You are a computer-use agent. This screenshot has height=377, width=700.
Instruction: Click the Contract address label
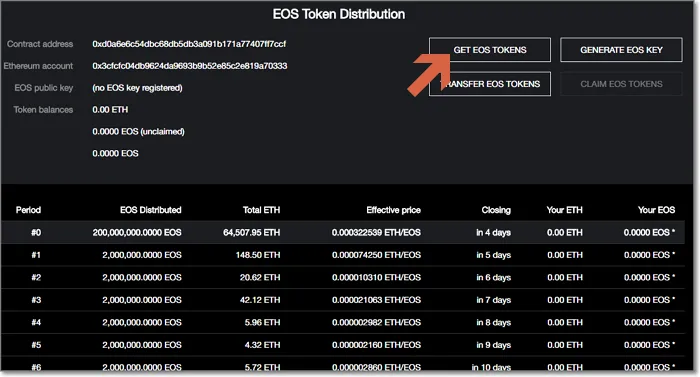click(x=40, y=44)
